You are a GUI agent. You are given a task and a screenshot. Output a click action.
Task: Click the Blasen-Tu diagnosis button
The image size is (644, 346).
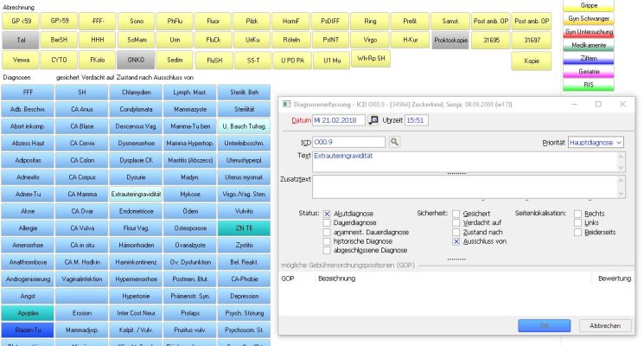[28, 330]
